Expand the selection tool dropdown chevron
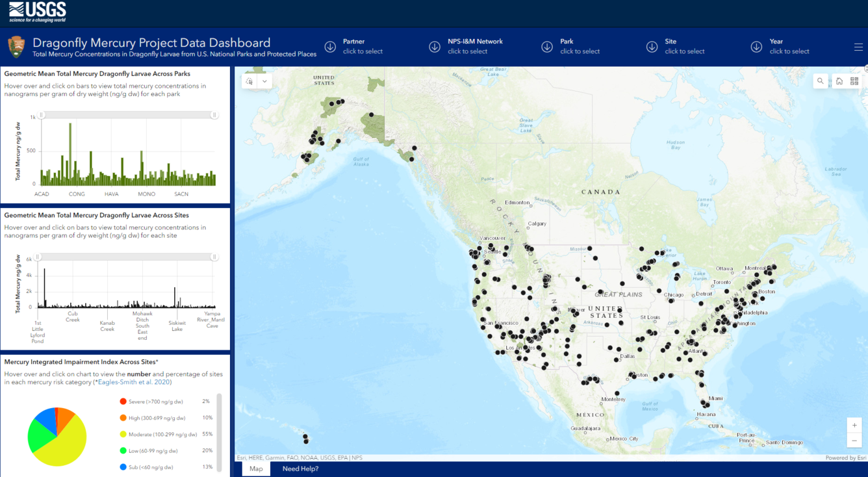This screenshot has height=477, width=868. click(264, 81)
